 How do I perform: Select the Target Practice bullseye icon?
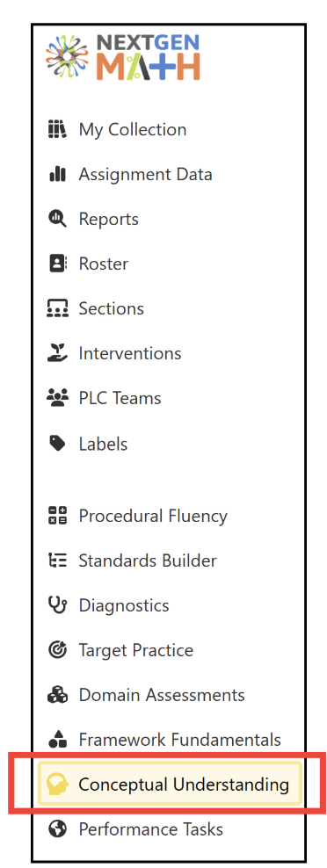58,650
